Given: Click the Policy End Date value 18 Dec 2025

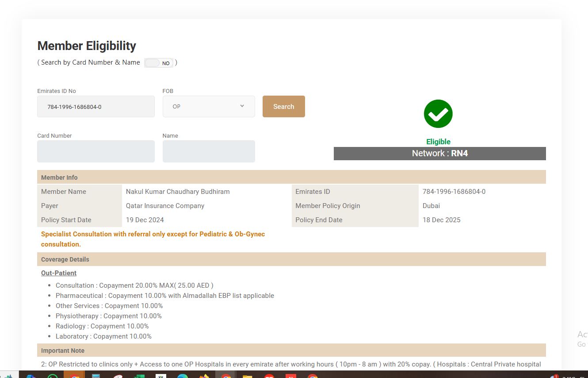Looking at the screenshot, I should 441,220.
